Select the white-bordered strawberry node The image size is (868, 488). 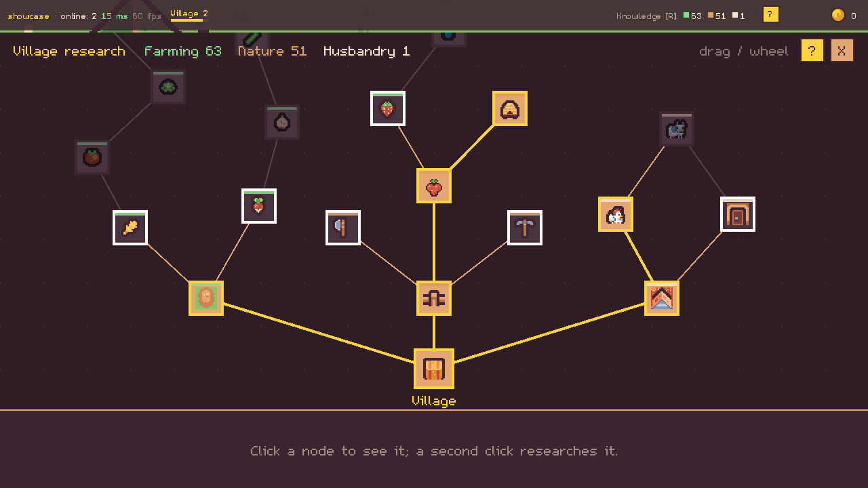coord(388,108)
